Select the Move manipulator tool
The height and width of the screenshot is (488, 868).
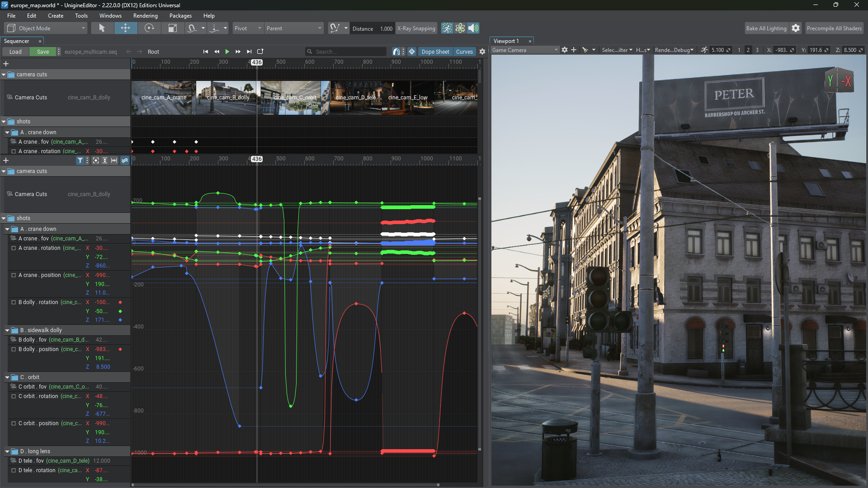tap(125, 28)
